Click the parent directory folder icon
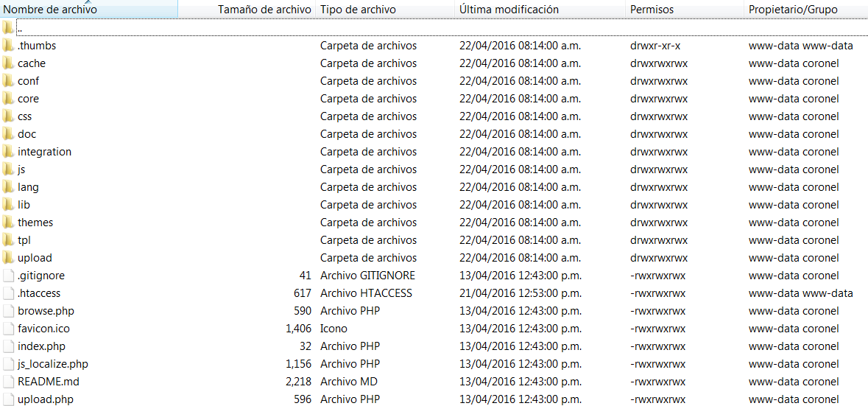Image resolution: width=868 pixels, height=406 pixels. [8, 28]
